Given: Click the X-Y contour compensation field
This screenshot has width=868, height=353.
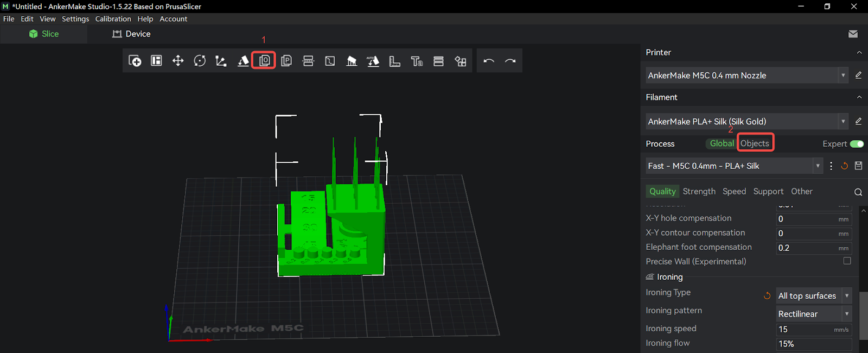Looking at the screenshot, I should coord(814,234).
